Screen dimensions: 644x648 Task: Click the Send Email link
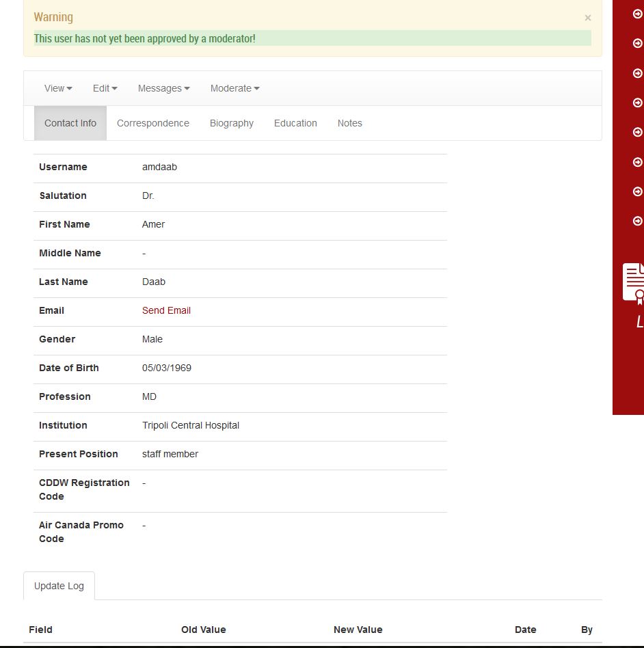point(166,311)
